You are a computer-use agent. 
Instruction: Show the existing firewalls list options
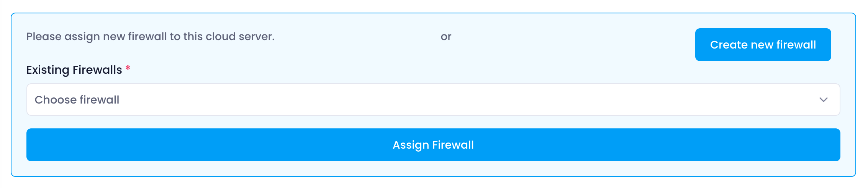click(x=433, y=100)
